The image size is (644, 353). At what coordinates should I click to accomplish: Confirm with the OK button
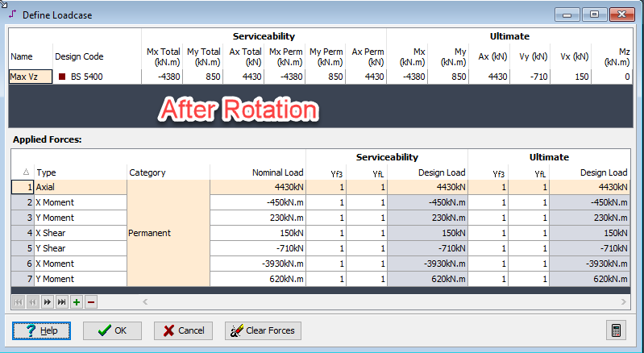112,330
